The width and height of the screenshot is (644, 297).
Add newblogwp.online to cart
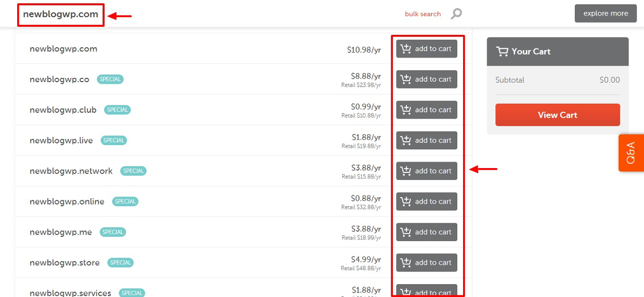[427, 202]
